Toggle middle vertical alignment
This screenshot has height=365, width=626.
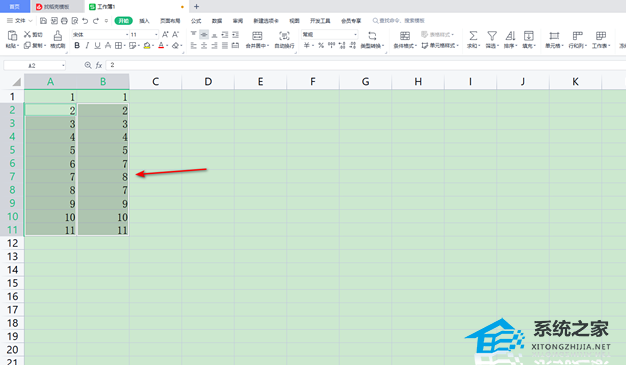click(204, 34)
